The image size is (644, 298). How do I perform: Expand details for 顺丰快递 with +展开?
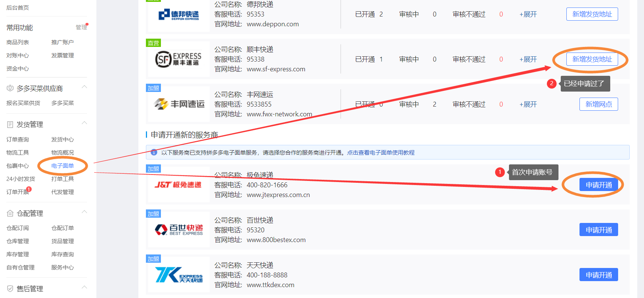[x=528, y=59]
